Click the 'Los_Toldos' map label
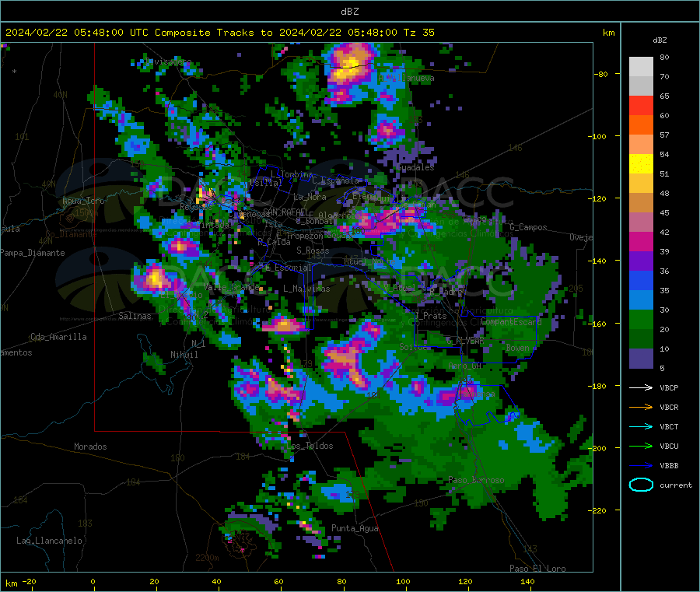 [x=310, y=446]
